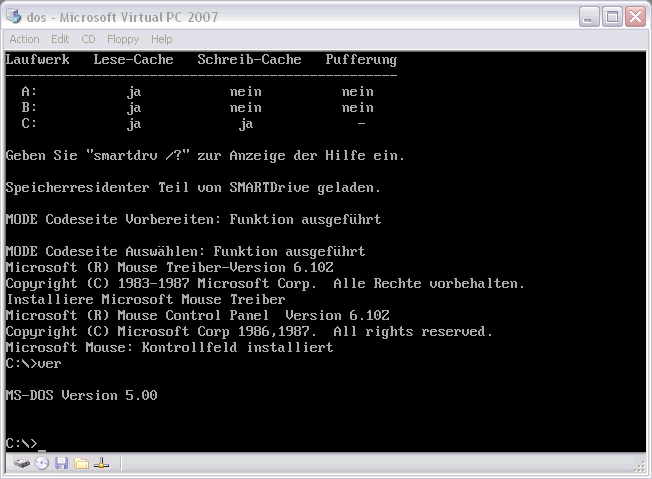652x479 pixels.
Task: Click 'Geben Sie "smartdrv /?"' help line
Action: tap(205, 156)
